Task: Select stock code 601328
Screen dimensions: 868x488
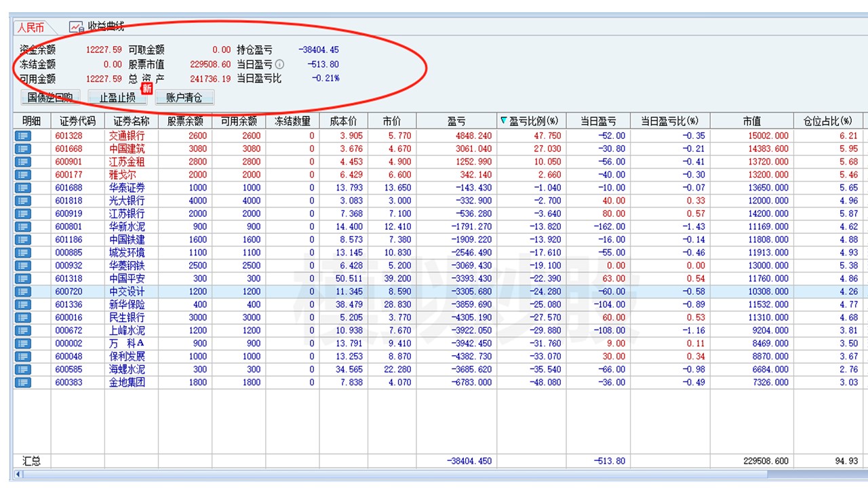Action: pyautogui.click(x=68, y=136)
